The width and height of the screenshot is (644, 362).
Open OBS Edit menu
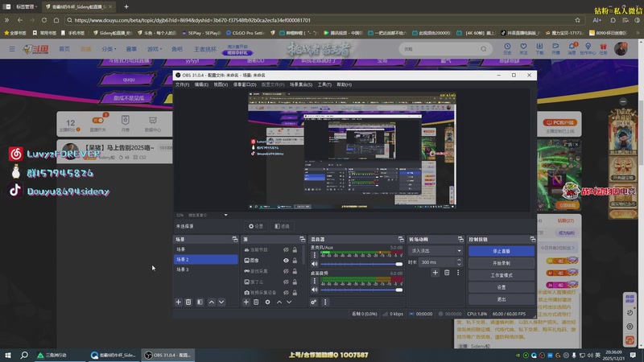click(x=201, y=84)
